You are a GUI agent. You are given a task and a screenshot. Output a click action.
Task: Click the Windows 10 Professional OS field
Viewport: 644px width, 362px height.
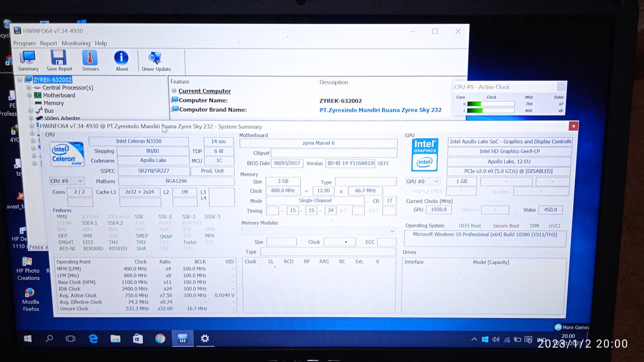coord(485,239)
